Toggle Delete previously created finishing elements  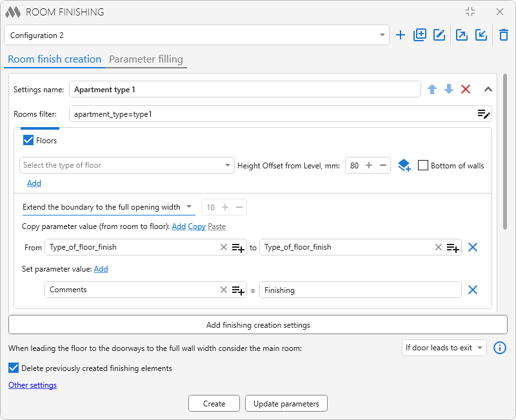click(14, 368)
